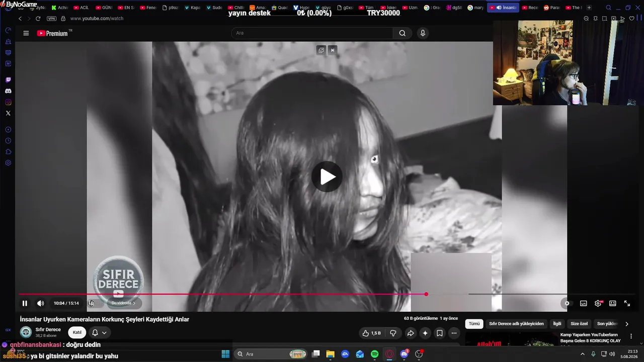The image size is (644, 362).
Task: Open Discord from the Windows taskbar
Action: click(404, 354)
